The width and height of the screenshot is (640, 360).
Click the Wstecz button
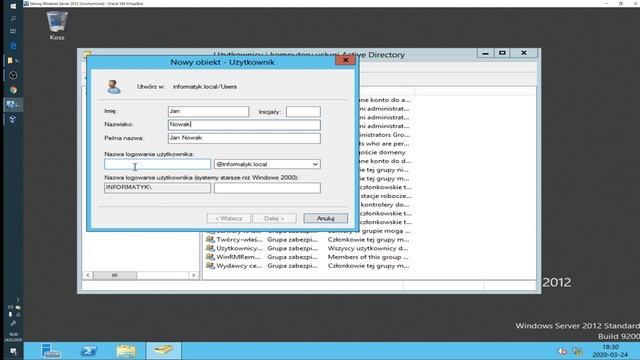tap(229, 218)
